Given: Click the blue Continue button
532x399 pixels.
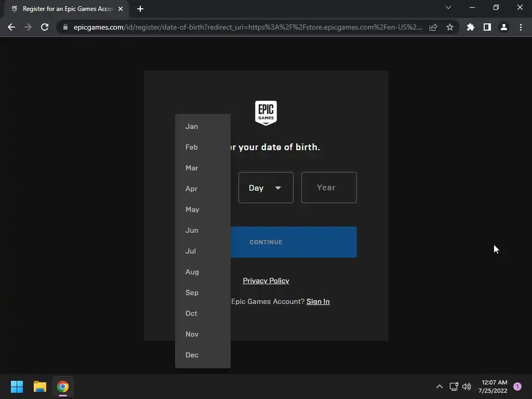Looking at the screenshot, I should (x=294, y=242).
